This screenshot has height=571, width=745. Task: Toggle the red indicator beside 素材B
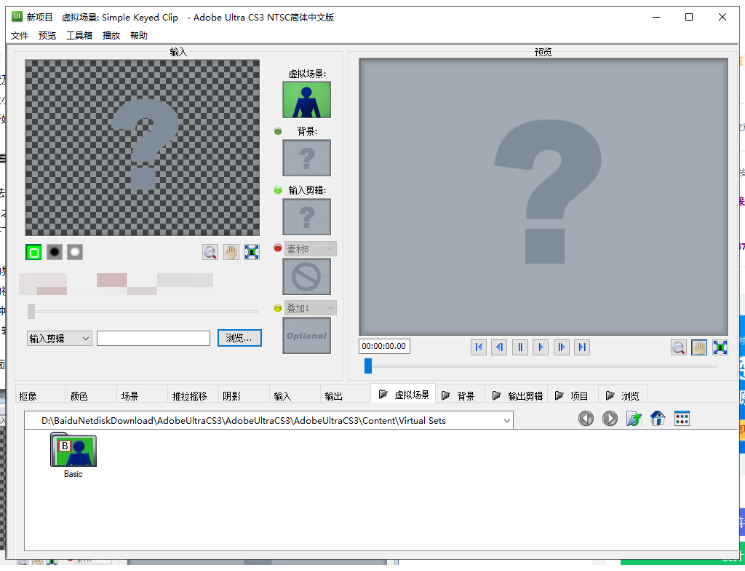[278, 248]
